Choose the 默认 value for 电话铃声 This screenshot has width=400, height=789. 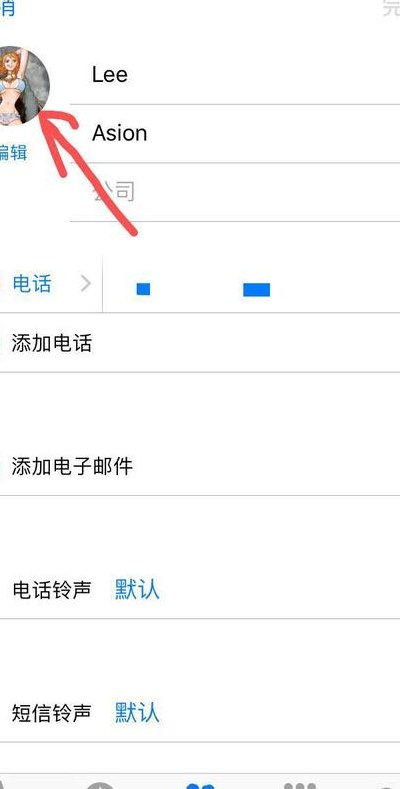click(137, 589)
